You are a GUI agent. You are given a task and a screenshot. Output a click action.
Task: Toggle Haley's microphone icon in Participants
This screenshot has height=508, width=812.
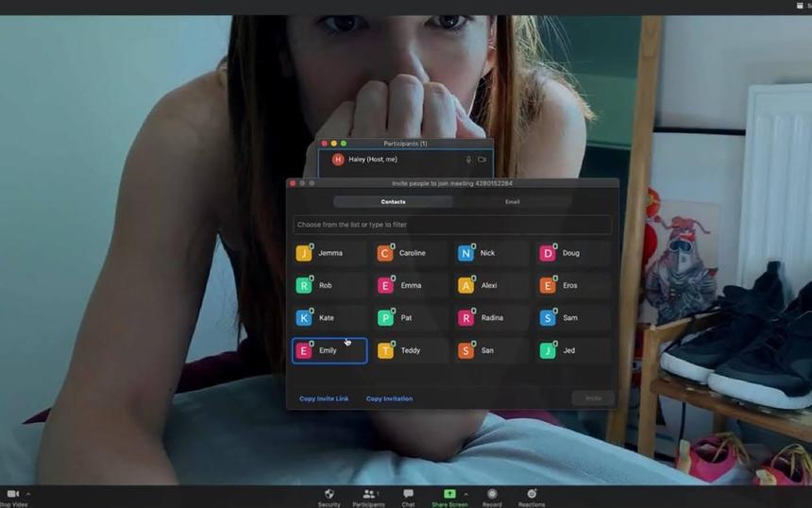pos(468,160)
